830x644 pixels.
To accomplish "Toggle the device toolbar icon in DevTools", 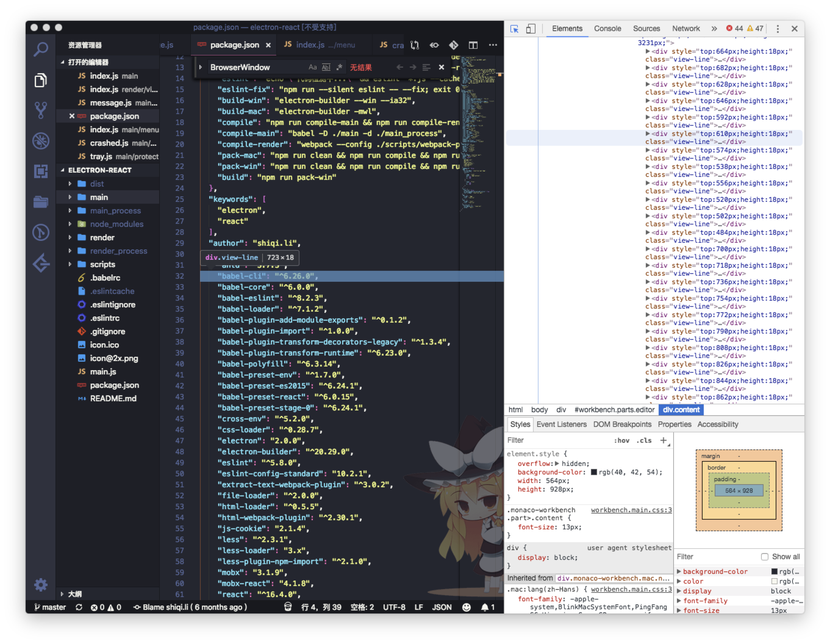I will click(531, 29).
